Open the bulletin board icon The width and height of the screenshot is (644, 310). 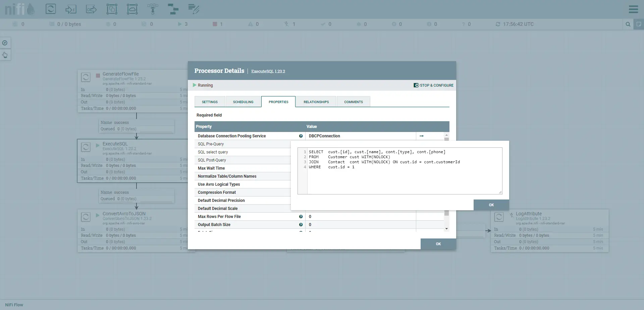[639, 24]
